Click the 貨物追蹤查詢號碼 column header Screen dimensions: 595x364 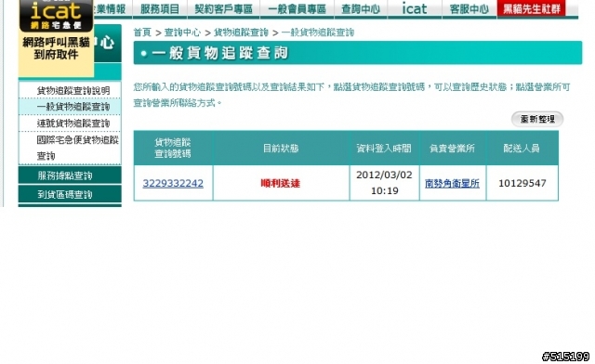(x=173, y=149)
